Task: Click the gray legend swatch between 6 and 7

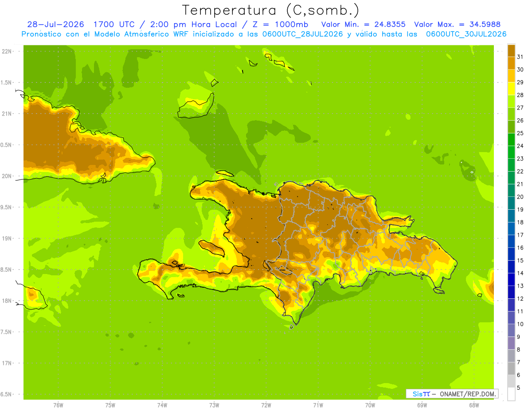Action: [x=511, y=369]
